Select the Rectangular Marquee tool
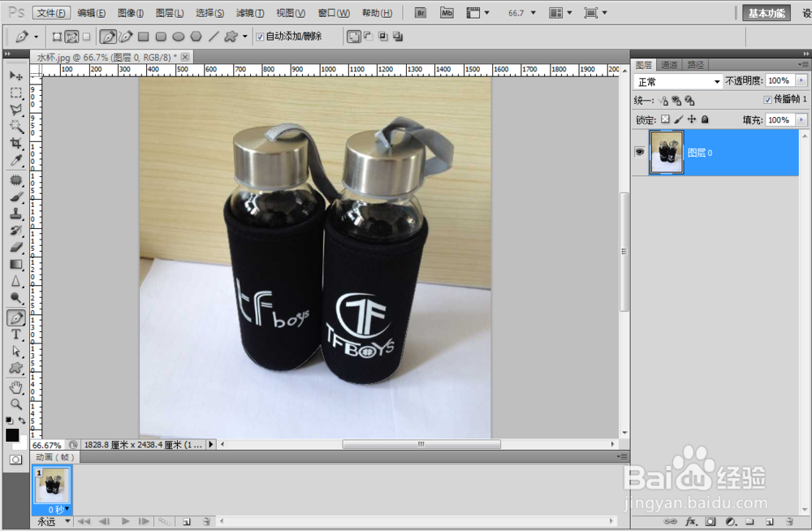The height and width of the screenshot is (531, 812). [16, 93]
